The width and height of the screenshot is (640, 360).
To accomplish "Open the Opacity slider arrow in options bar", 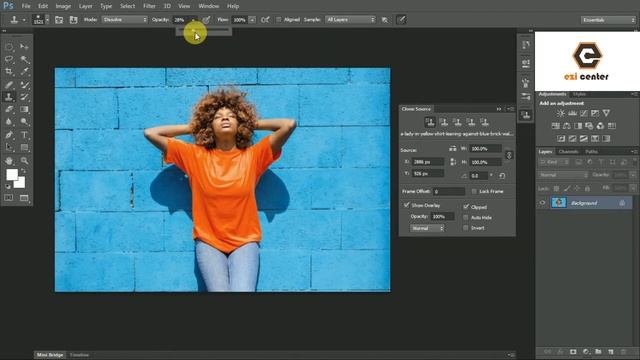I will pos(193,20).
